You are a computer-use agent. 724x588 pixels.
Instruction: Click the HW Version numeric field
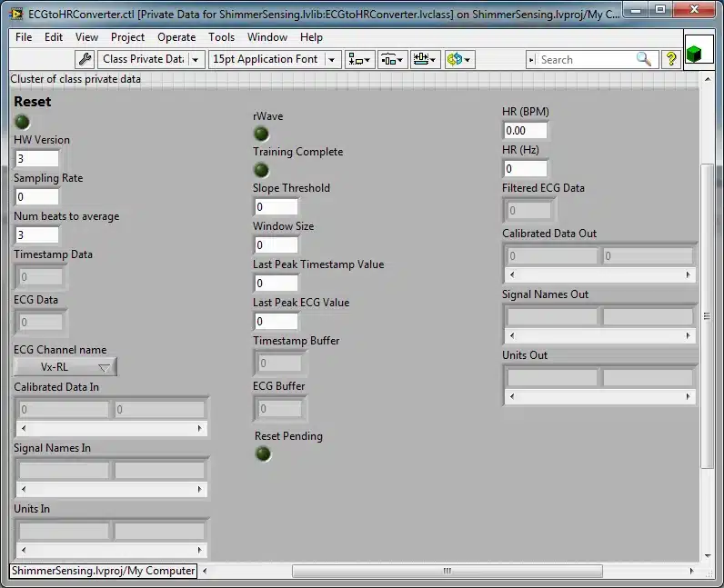[x=37, y=159]
